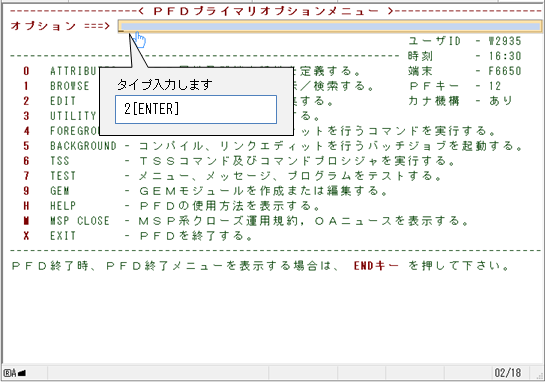This screenshot has height=382, width=546.
Task: Select option number 9 for GEM
Action: (26, 191)
